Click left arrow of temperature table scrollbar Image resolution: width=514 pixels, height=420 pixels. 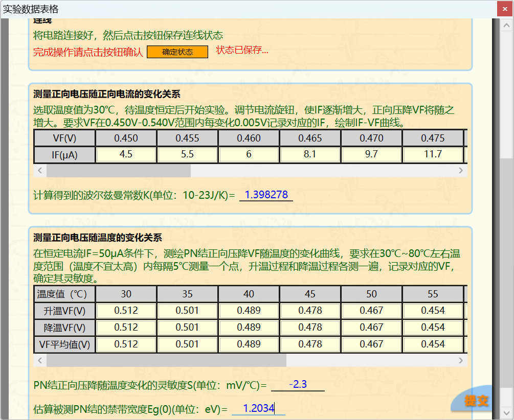point(40,361)
